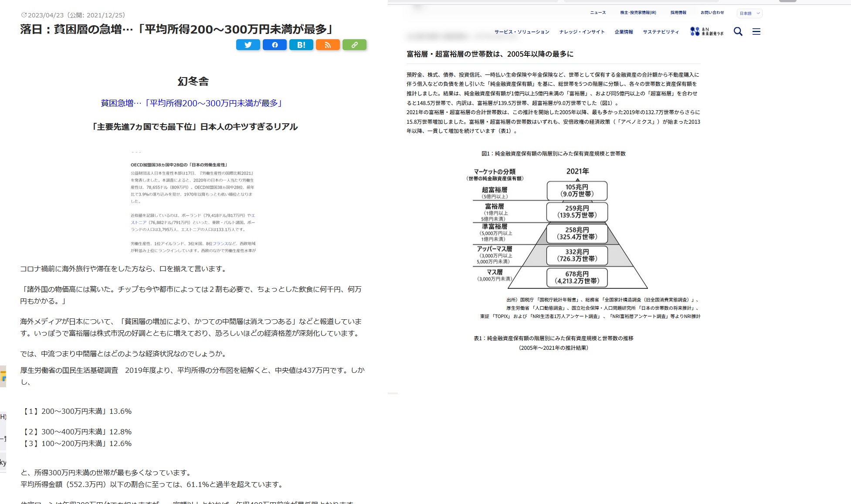Click the &N 未来創発ラボ logo
851x504 pixels.
coord(706,30)
